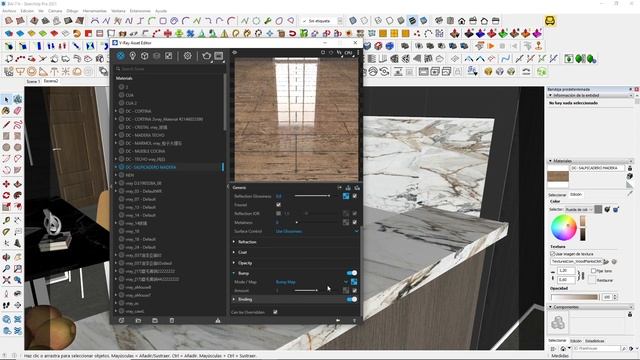640x360 pixels.
Task: Open Sin etiqueta tag dropdown
Action: click(323, 20)
